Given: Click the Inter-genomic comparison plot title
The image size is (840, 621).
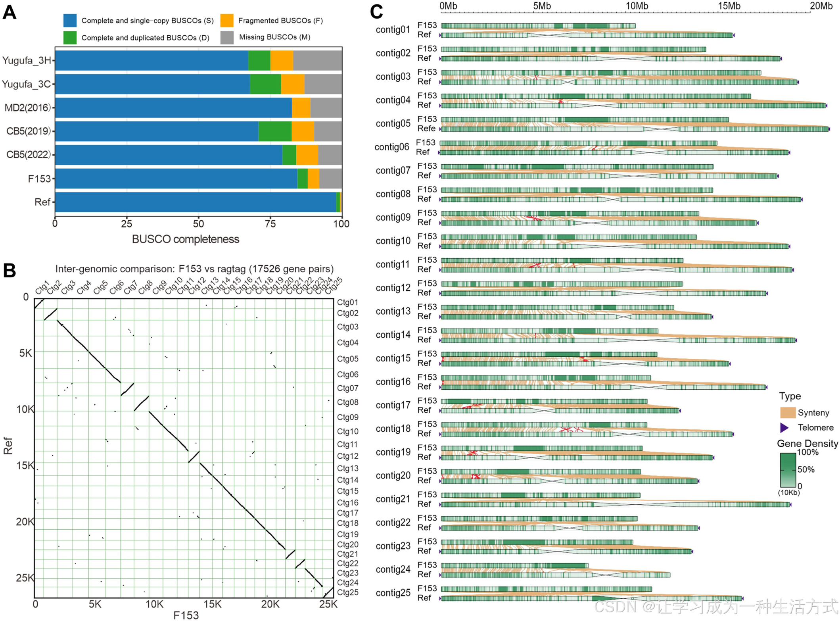Looking at the screenshot, I should pyautogui.click(x=194, y=269).
